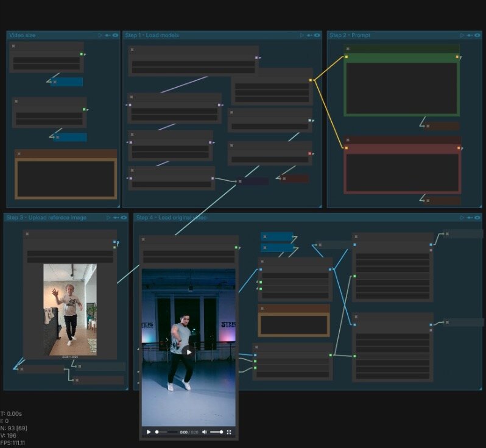The width and height of the screenshot is (486, 448).
Task: Adjust the video volume slider
Action: (217, 432)
